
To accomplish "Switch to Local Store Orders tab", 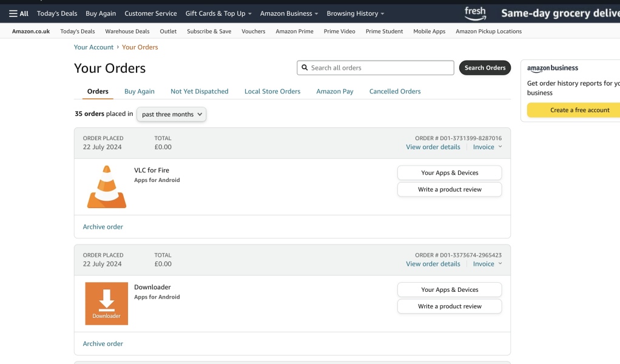I will 272,91.
